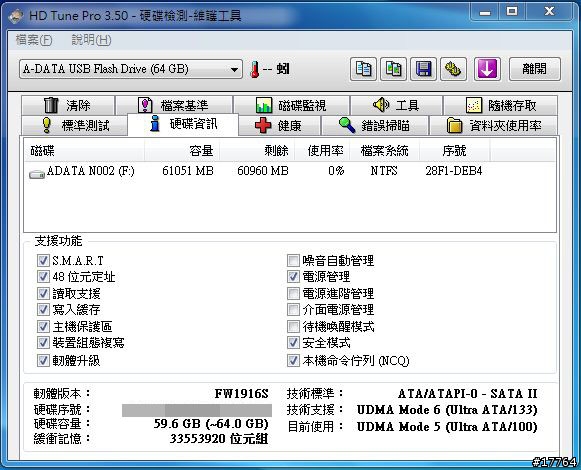Open the 健康 (Health) tab
The width and height of the screenshot is (581, 470).
[279, 125]
